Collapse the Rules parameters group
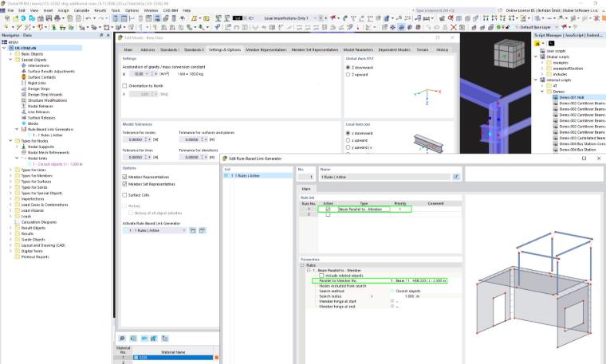 [x=303, y=265]
